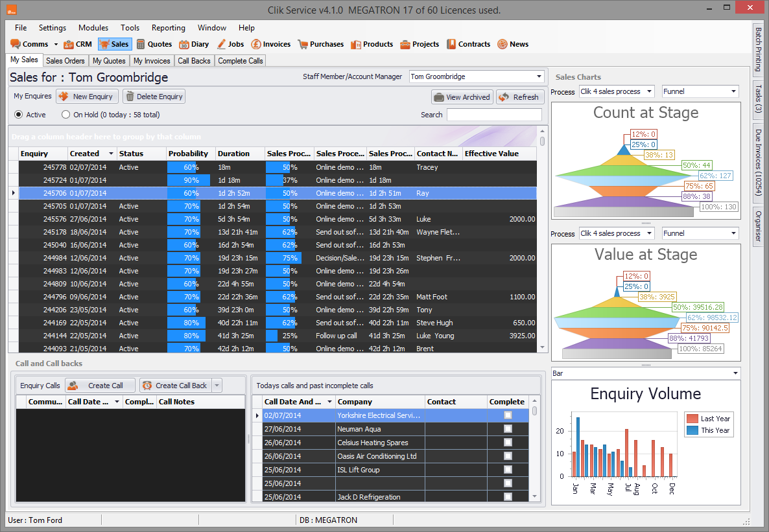
Task: Open the Help menu
Action: tap(246, 28)
